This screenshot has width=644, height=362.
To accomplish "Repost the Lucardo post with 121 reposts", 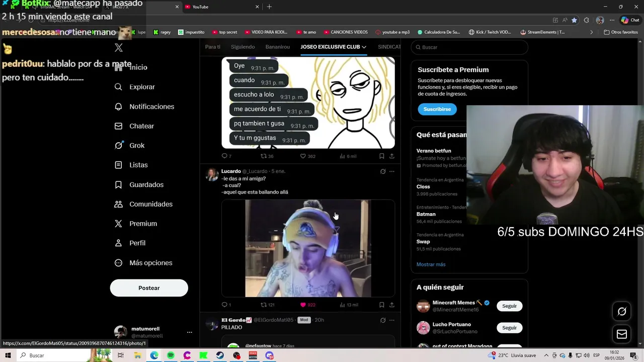I will (267, 305).
